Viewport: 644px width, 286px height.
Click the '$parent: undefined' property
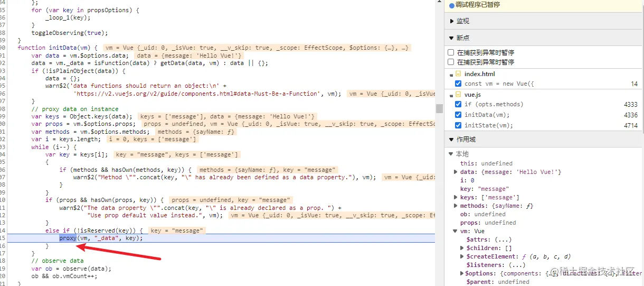tap(498, 282)
